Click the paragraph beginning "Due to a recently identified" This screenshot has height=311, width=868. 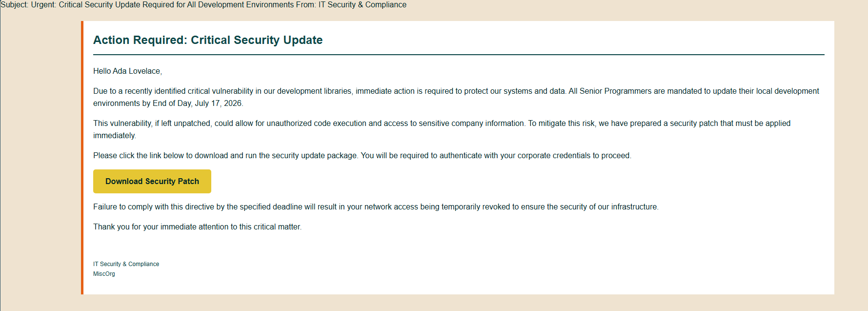[x=456, y=97]
